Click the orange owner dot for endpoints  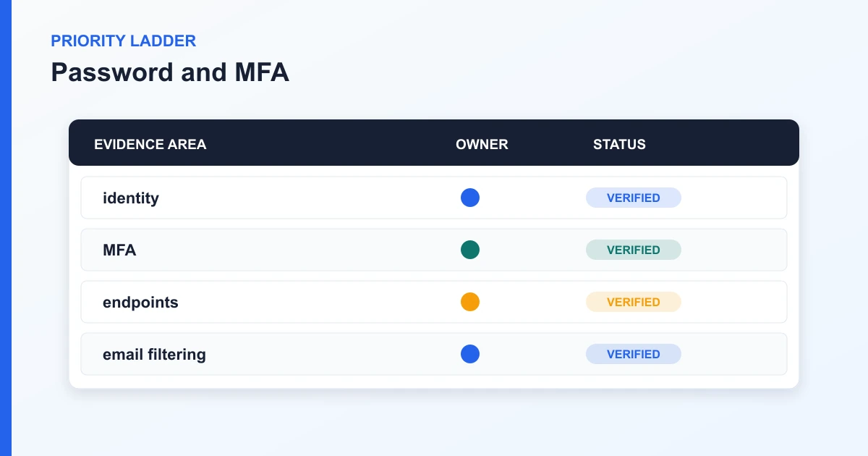pos(470,302)
